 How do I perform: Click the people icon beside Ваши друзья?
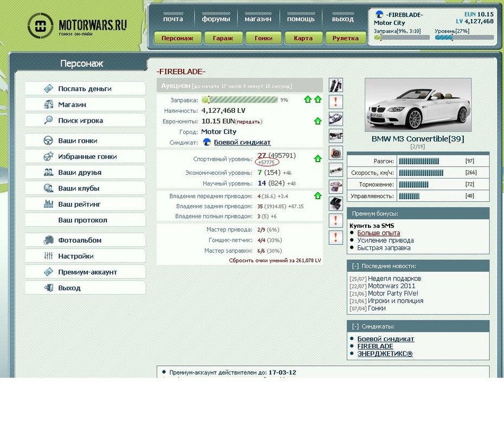48,172
